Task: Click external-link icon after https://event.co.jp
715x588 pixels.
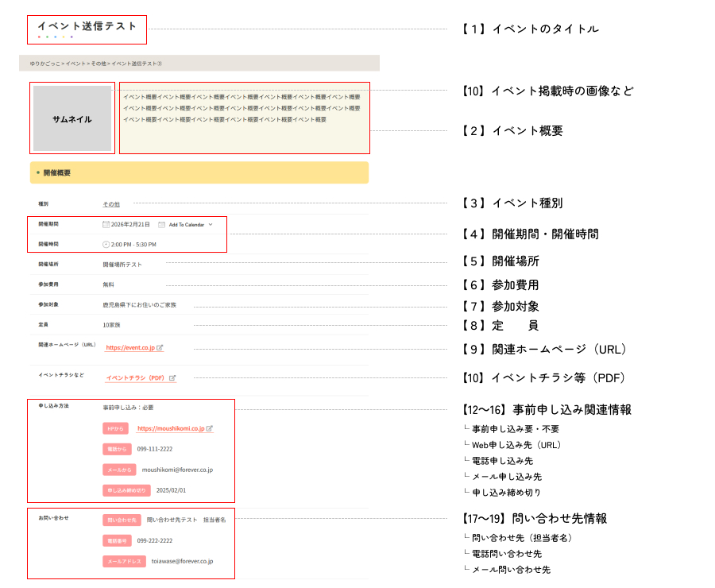Action: click(160, 348)
